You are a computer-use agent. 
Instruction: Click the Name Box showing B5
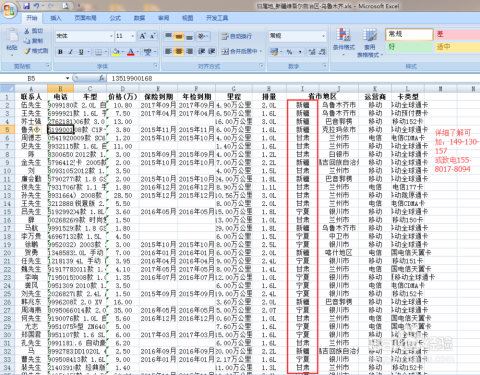[x=37, y=78]
